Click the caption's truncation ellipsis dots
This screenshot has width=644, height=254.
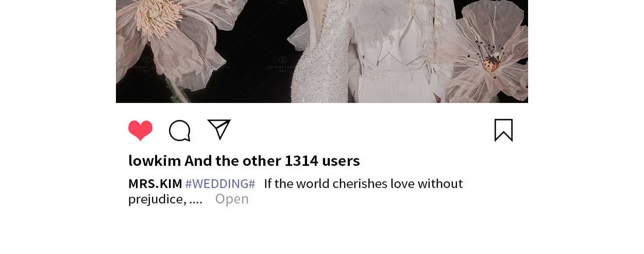pyautogui.click(x=196, y=202)
